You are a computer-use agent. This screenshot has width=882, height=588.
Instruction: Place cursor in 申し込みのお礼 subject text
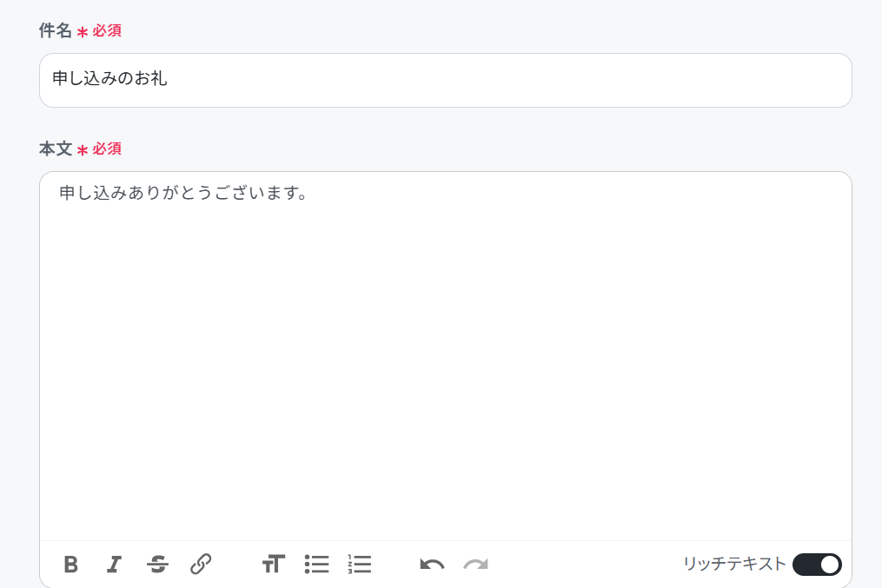coord(109,78)
